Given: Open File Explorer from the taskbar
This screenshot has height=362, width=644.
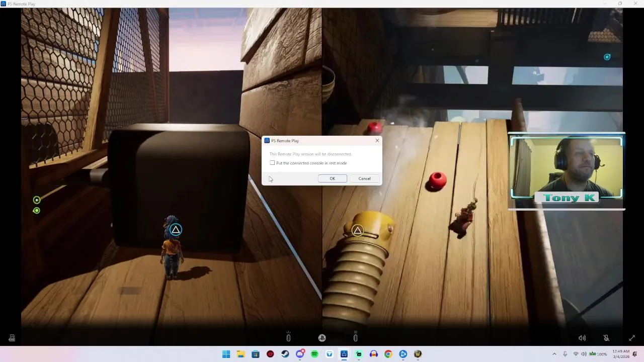Looking at the screenshot, I should tap(240, 354).
